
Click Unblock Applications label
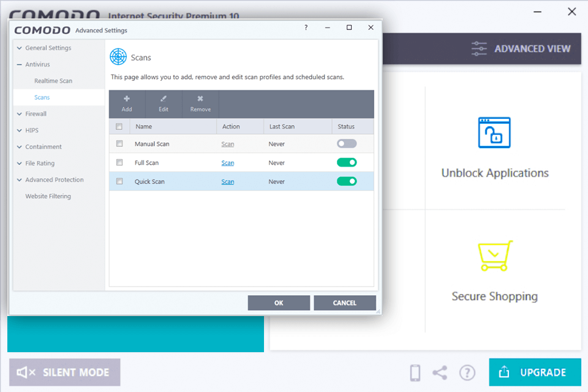495,173
